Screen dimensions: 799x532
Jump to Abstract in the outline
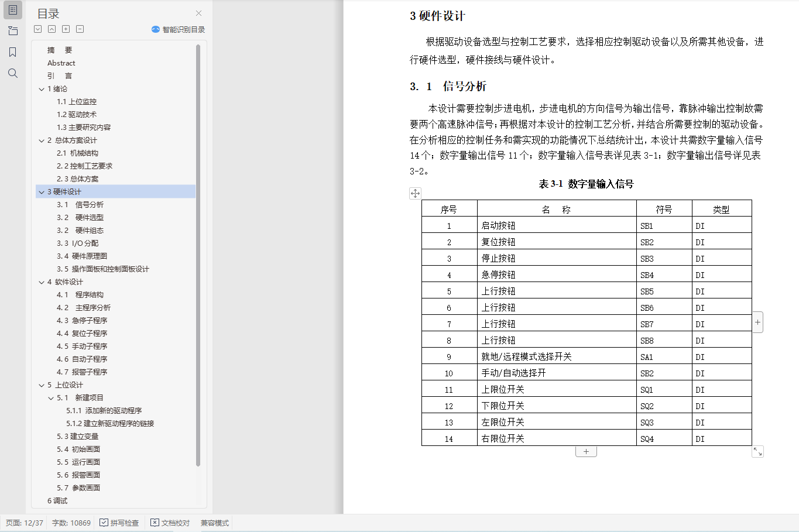tap(61, 63)
